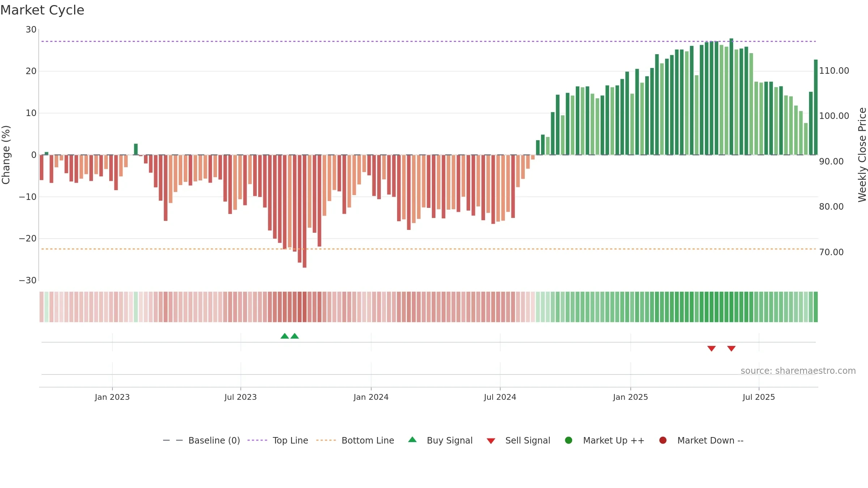The width and height of the screenshot is (868, 488).
Task: Click the Jan 2025 axis label
Action: click(x=630, y=397)
